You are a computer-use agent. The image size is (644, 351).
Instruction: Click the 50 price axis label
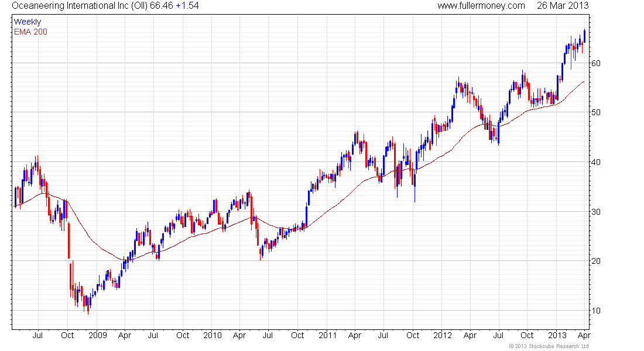point(596,112)
